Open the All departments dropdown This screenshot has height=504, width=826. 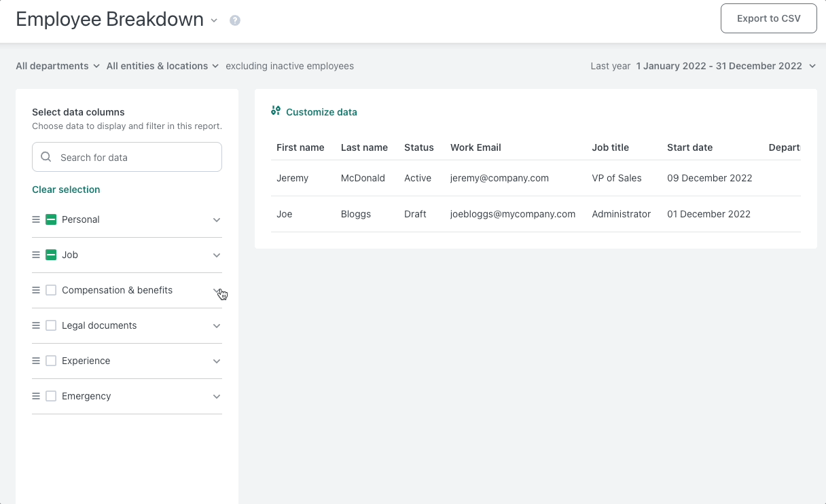[x=58, y=66]
